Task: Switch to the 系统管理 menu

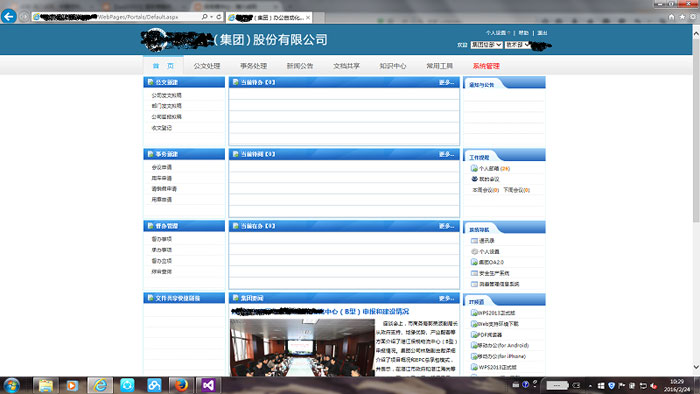Action: click(486, 66)
